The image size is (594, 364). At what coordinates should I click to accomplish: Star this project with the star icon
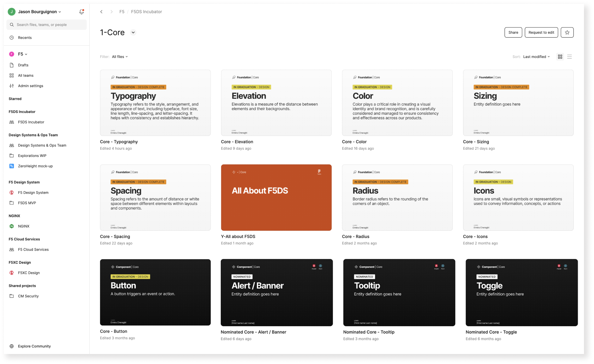(x=567, y=32)
